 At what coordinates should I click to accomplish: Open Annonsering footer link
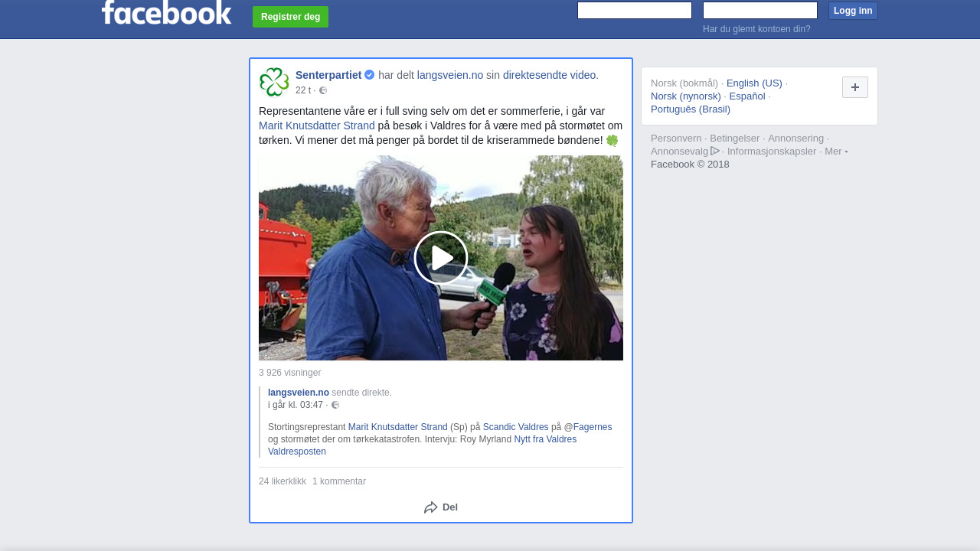click(796, 139)
